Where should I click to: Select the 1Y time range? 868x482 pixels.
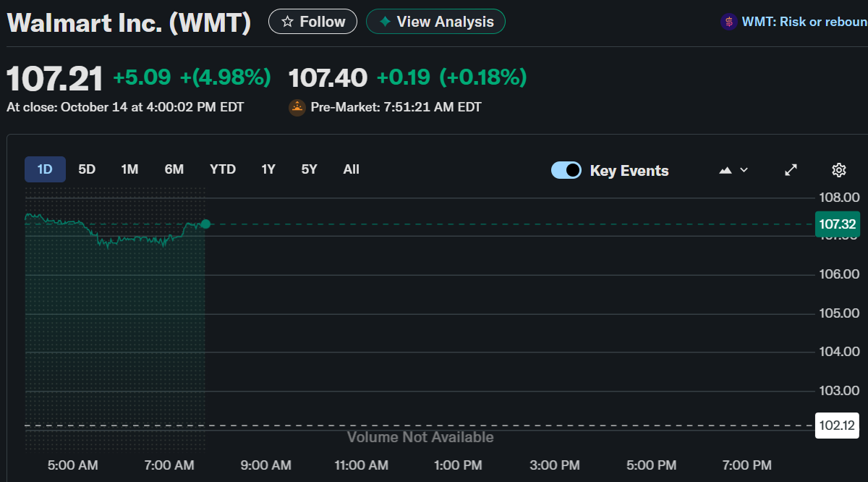pos(268,169)
